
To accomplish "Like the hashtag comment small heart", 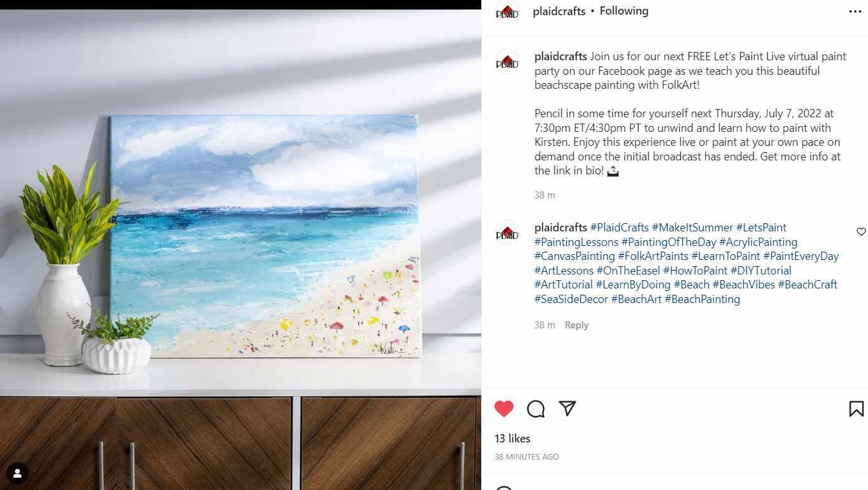I will pos(861,231).
